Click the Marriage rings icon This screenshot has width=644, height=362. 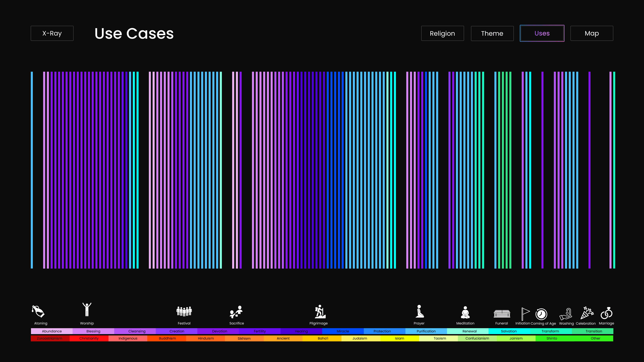point(606,313)
